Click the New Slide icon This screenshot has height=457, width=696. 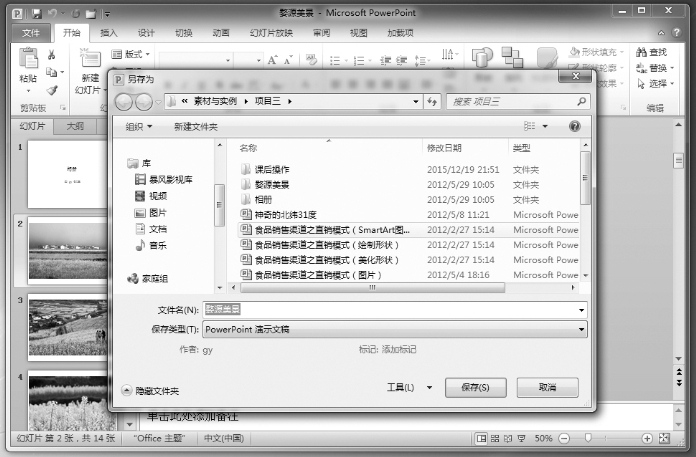click(x=90, y=59)
